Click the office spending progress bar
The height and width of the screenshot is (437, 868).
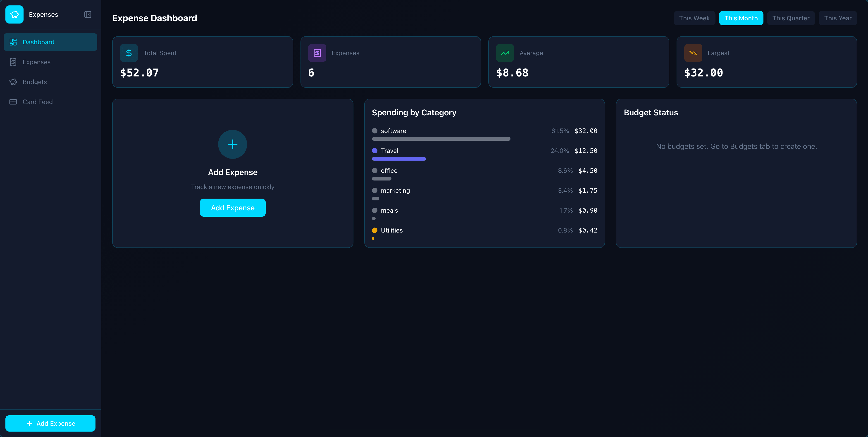point(382,178)
